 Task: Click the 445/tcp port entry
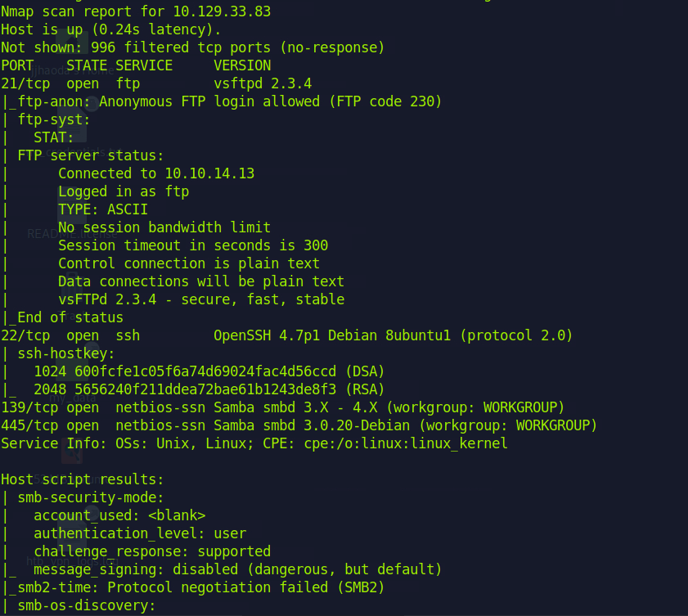(29, 425)
